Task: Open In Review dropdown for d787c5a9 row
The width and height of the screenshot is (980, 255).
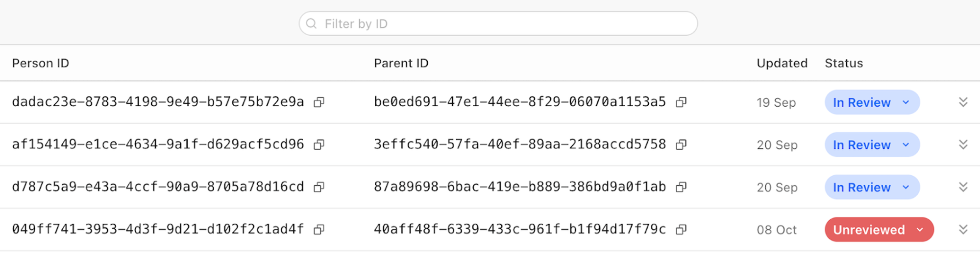Action: coord(872,187)
